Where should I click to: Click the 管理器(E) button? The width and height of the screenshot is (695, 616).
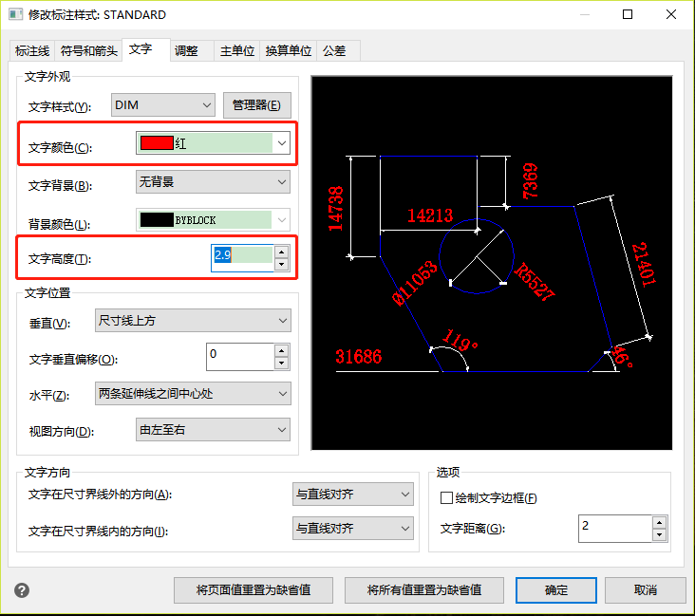click(x=257, y=105)
